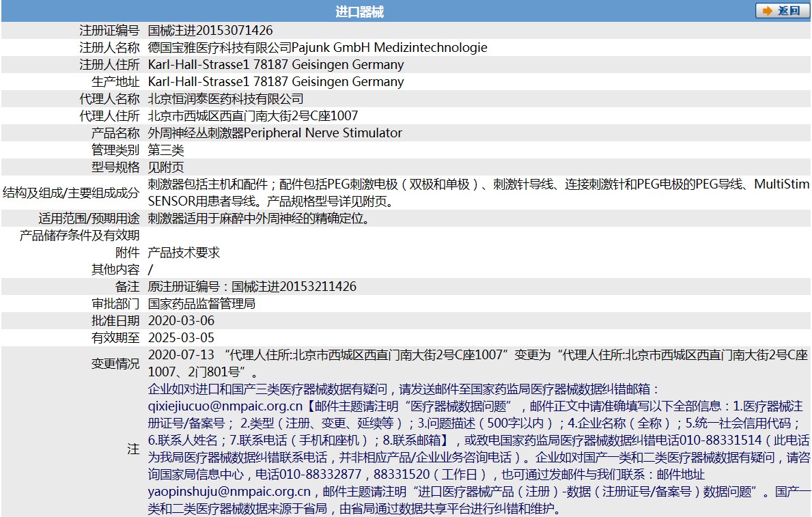812x517 pixels.
Task: Click the 注 note label
Action: pos(134,449)
